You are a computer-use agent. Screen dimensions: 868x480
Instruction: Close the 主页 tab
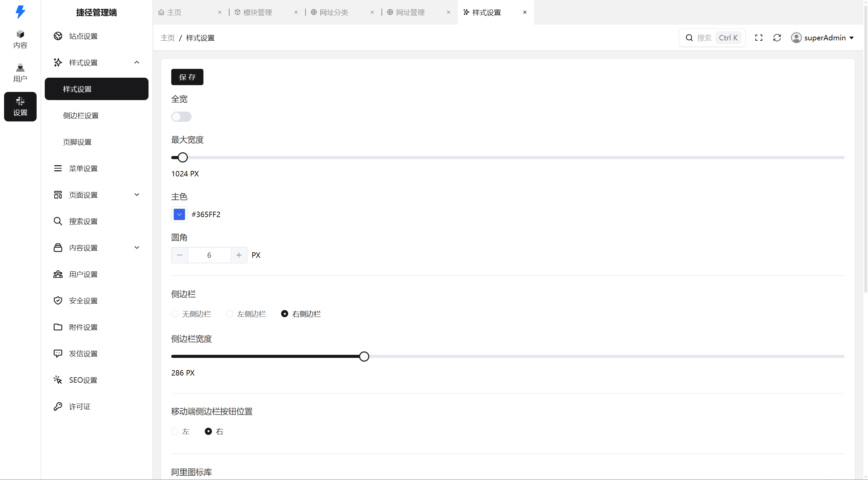coord(220,12)
